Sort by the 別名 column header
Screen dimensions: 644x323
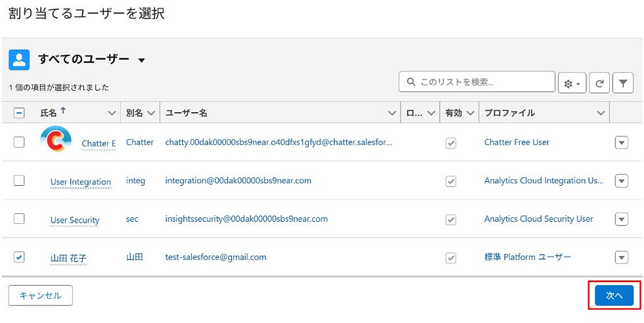134,113
